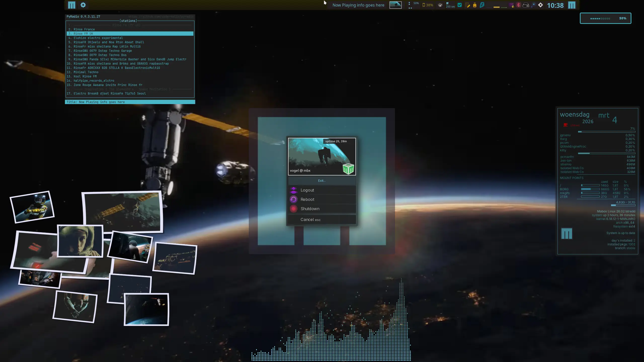Click the 50% volume indicator popup
644x362 pixels.
tap(605, 18)
